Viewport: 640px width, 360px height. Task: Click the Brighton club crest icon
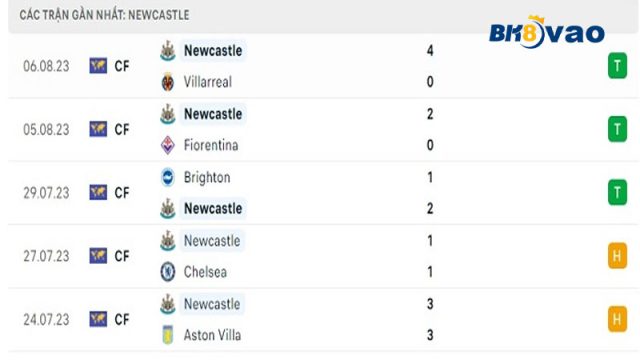click(x=168, y=178)
